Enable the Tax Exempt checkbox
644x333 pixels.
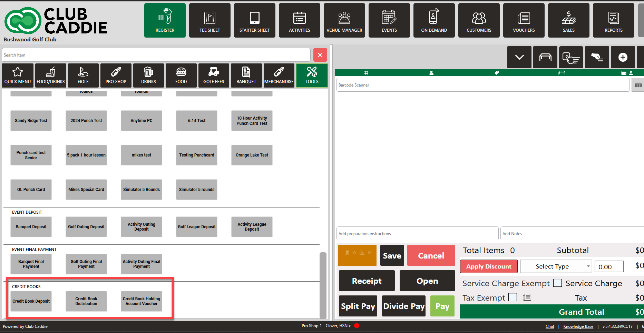tap(513, 297)
